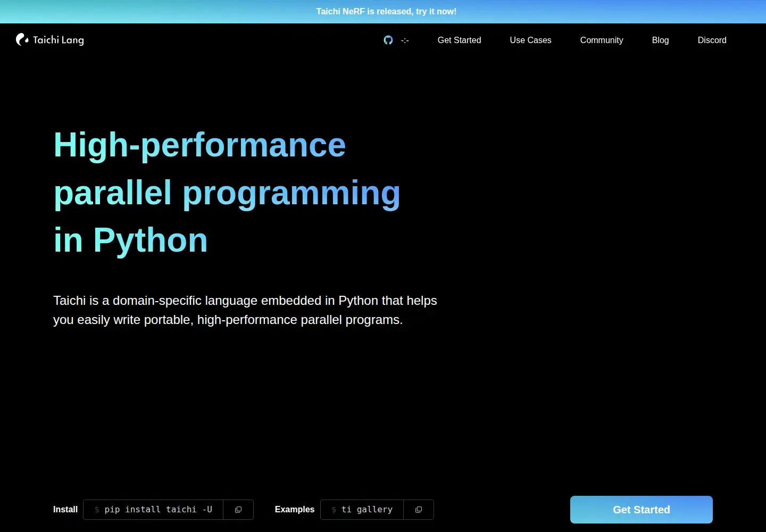Open the Community menu
Screen dimensions: 766x532
click(602, 40)
